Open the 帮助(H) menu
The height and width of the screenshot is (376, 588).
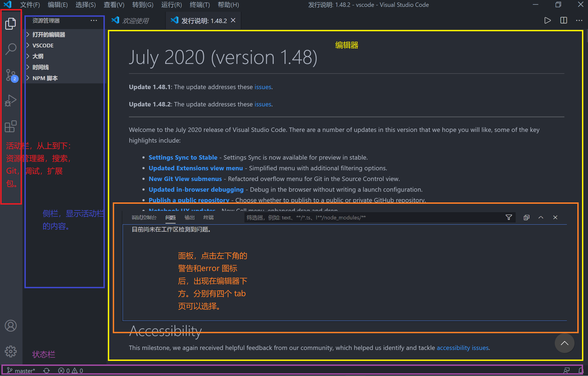228,5
